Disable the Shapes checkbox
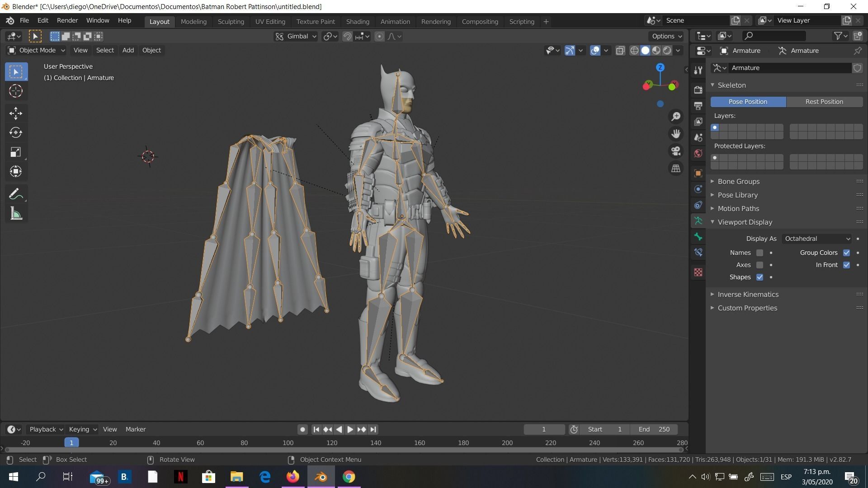Viewport: 868px width, 488px height. point(759,277)
